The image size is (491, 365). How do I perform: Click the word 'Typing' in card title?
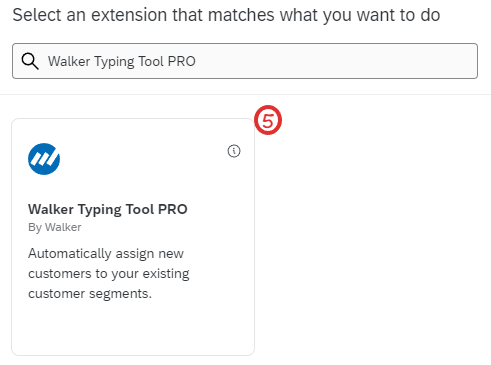coord(100,210)
